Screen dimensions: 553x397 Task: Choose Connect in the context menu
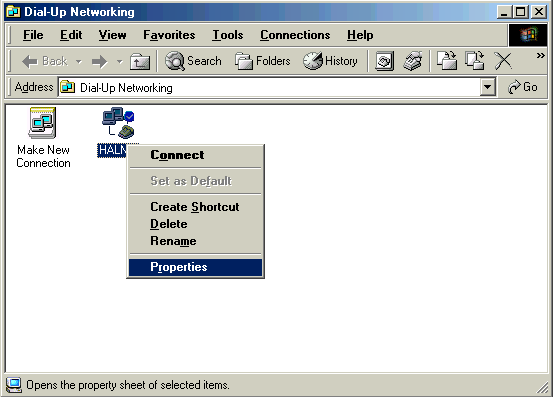pos(195,155)
